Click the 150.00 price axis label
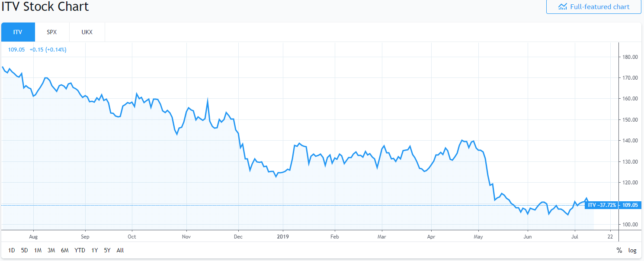 [630, 120]
